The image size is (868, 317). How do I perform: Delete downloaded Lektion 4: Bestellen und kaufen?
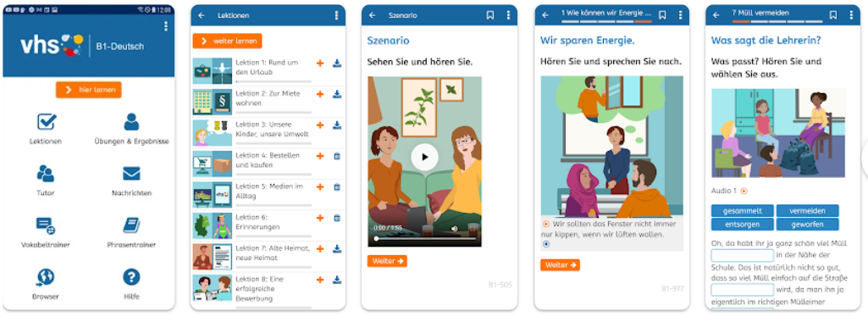click(x=336, y=156)
